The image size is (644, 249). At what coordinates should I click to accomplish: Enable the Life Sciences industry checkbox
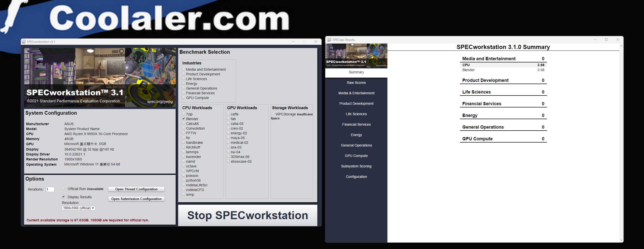coord(184,79)
